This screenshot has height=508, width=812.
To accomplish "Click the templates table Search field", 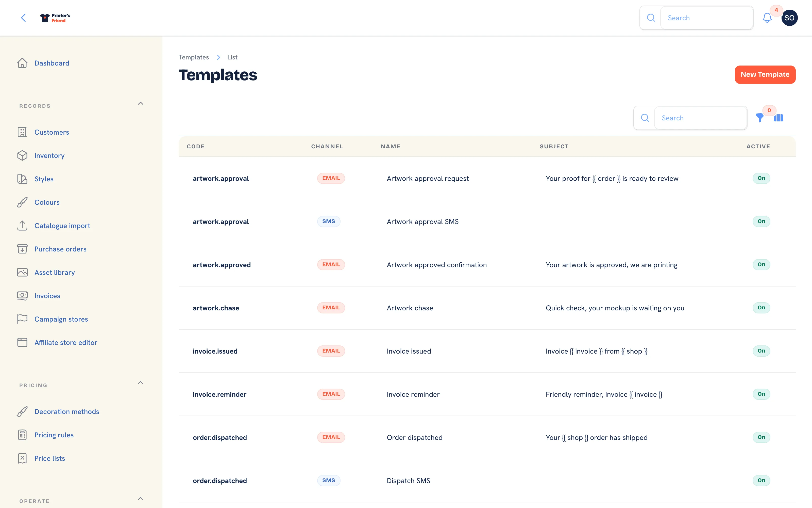I will tap(700, 118).
